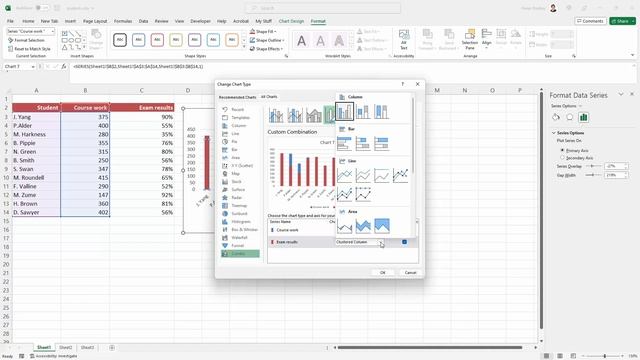Click the Align objects button
640x360 pixels.
coord(487,38)
